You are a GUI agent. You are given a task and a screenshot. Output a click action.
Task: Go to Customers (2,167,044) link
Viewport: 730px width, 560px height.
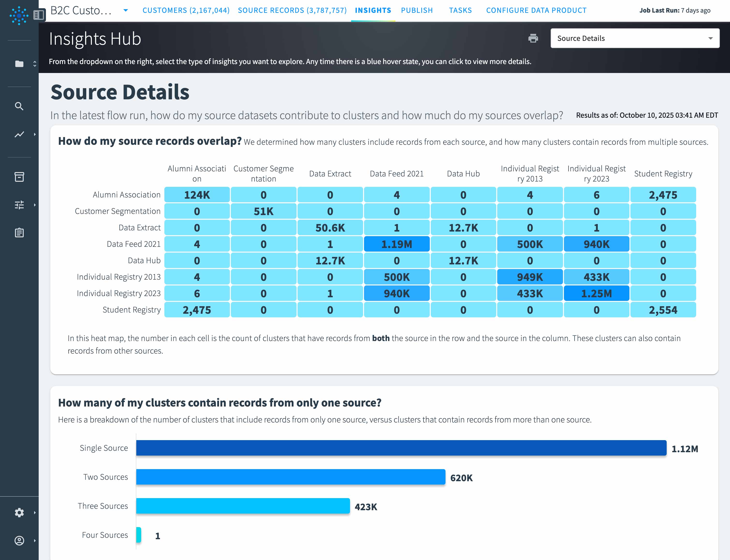point(186,10)
